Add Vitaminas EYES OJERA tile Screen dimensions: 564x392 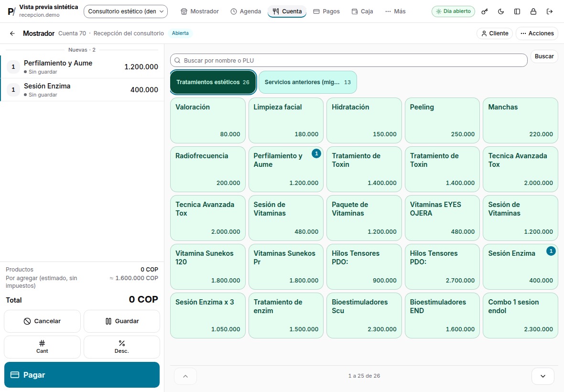443,218
